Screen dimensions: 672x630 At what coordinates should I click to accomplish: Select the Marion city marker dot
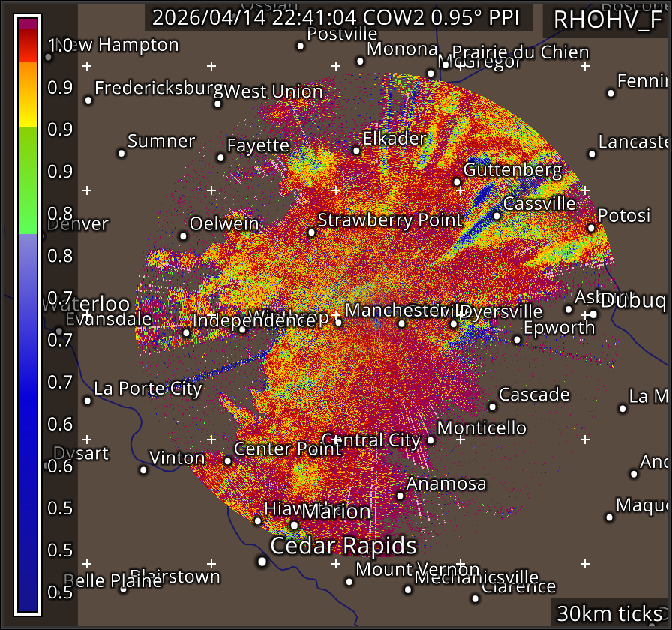point(295,525)
